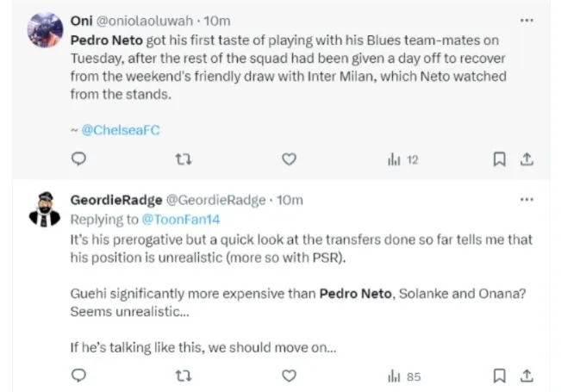Retweet GeordieRadge's tweet about Guehi
This screenshot has height=392, width=561.
pos(184,376)
